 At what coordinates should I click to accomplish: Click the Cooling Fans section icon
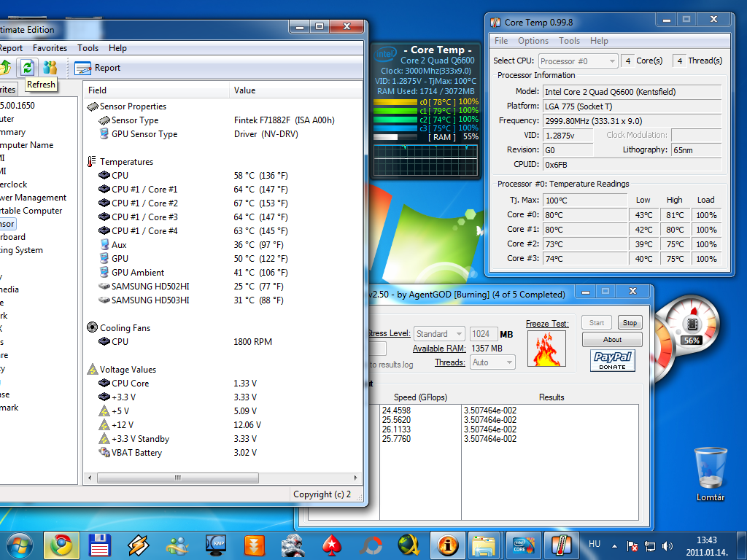click(x=93, y=327)
